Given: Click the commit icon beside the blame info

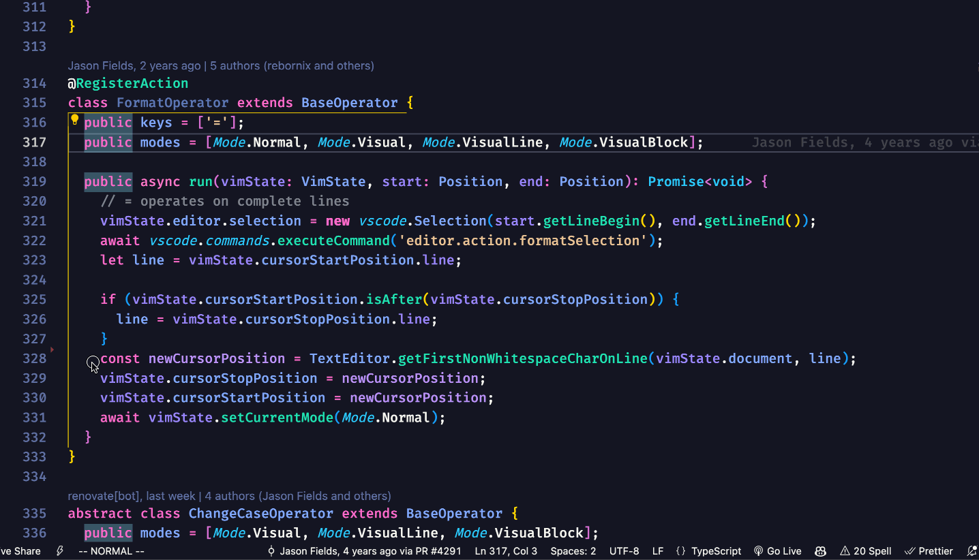Looking at the screenshot, I should [273, 551].
